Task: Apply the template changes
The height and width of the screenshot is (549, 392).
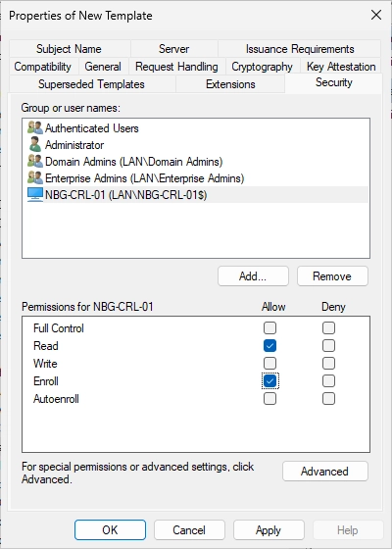Action: point(269,530)
